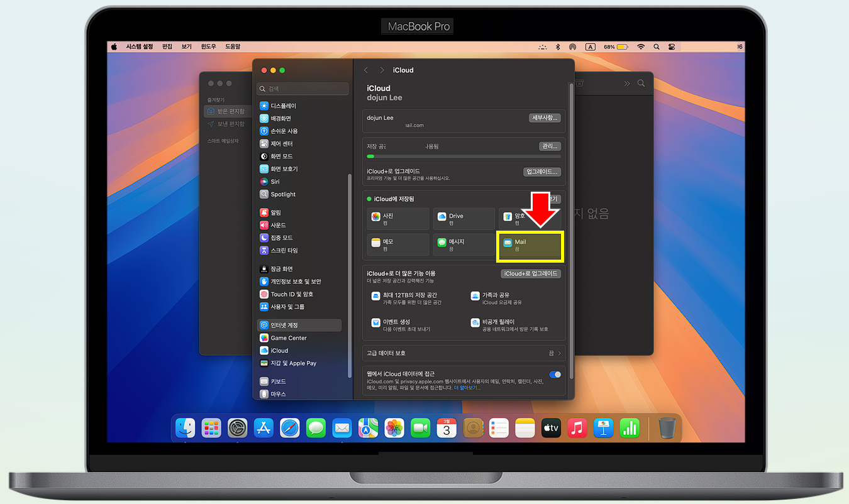849x504 pixels.
Task: Open the 편집 menu
Action: pos(167,47)
